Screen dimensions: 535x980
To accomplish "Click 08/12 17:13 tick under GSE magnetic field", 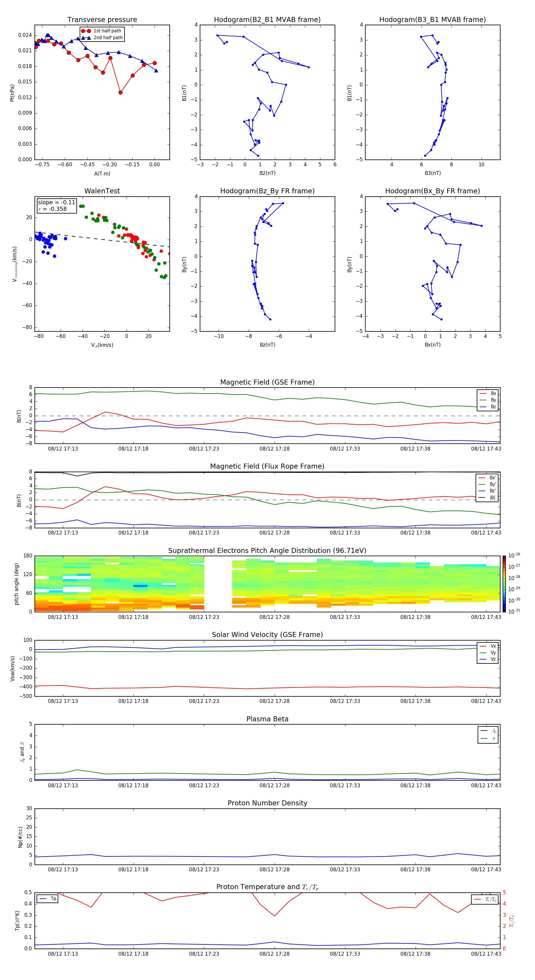I will click(x=63, y=448).
